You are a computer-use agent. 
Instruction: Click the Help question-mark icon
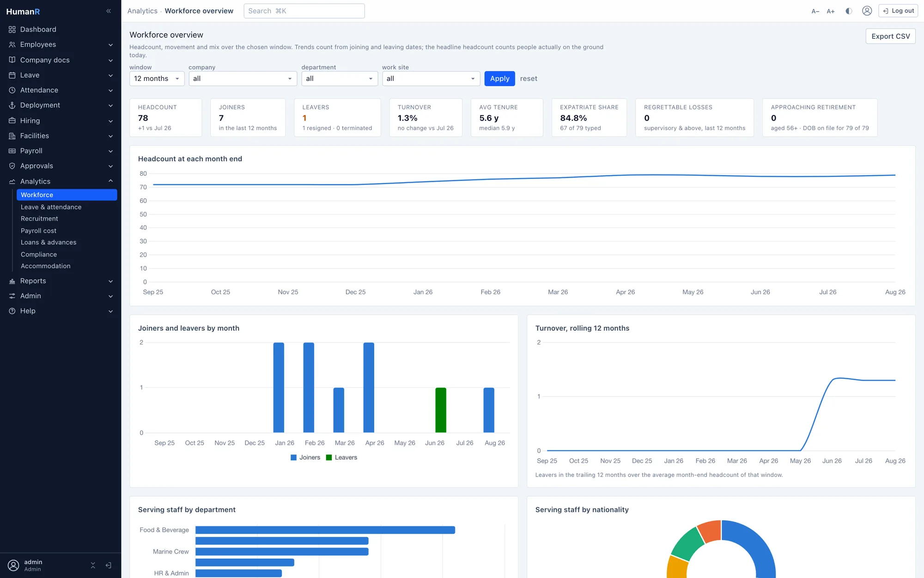12,311
